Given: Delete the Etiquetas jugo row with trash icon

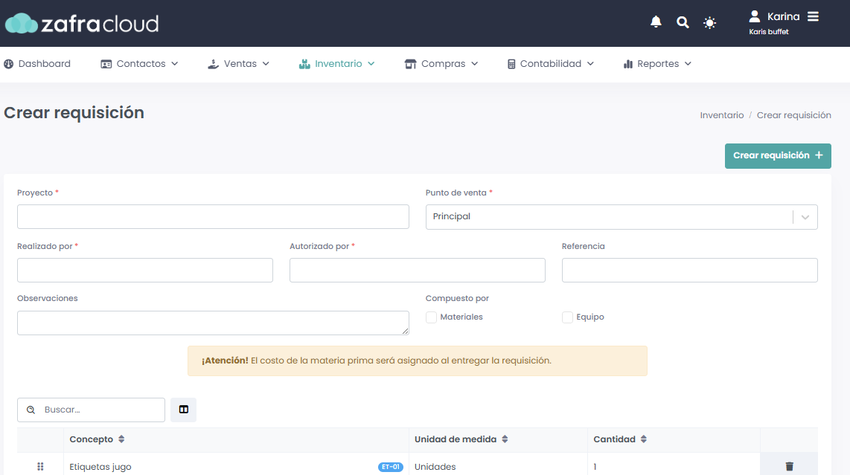Looking at the screenshot, I should click(x=789, y=466).
